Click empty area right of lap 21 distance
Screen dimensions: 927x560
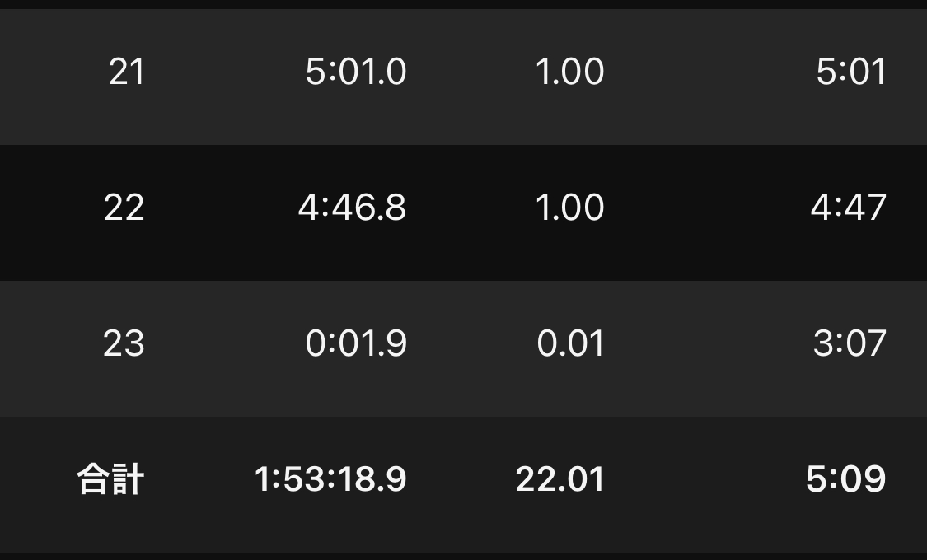coord(709,72)
